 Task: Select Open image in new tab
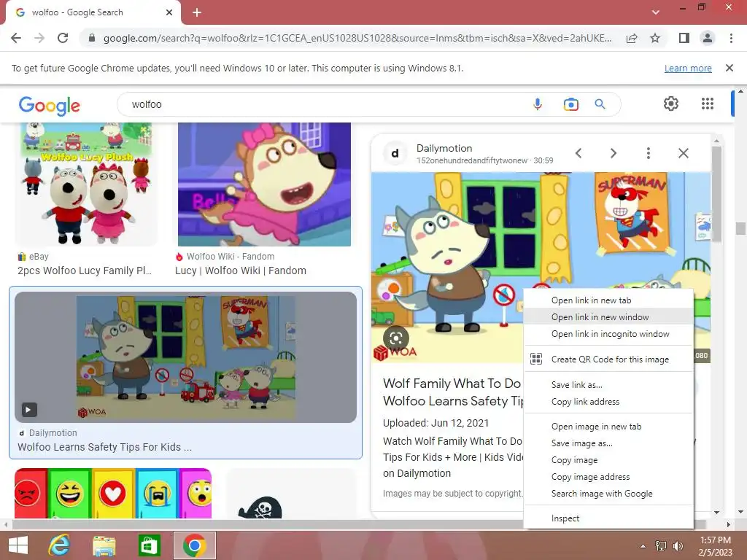tap(608, 427)
